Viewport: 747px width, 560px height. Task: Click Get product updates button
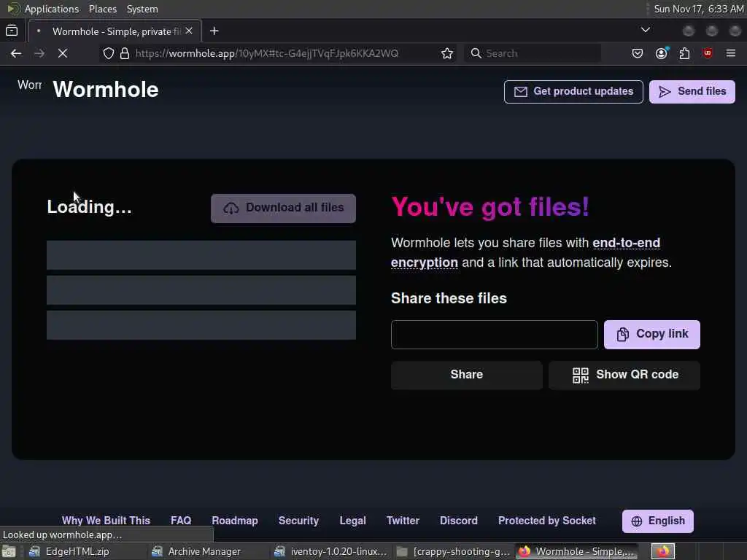[x=573, y=91]
